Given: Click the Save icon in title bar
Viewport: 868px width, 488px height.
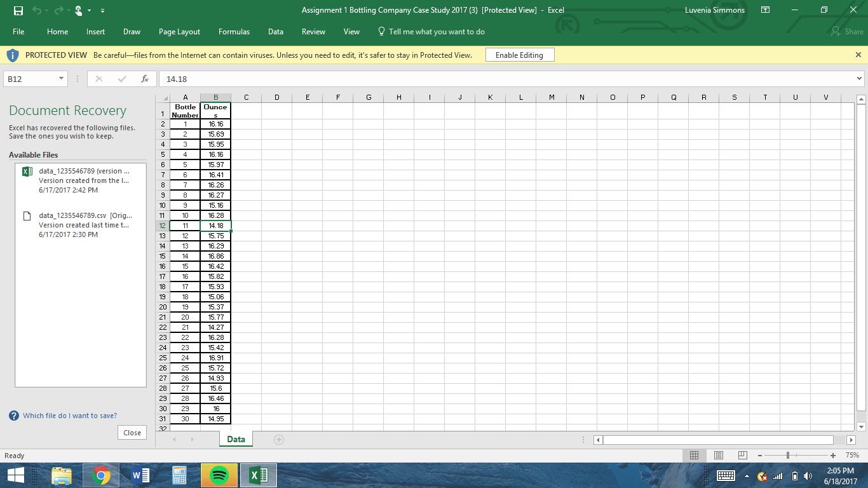Looking at the screenshot, I should click(18, 10).
